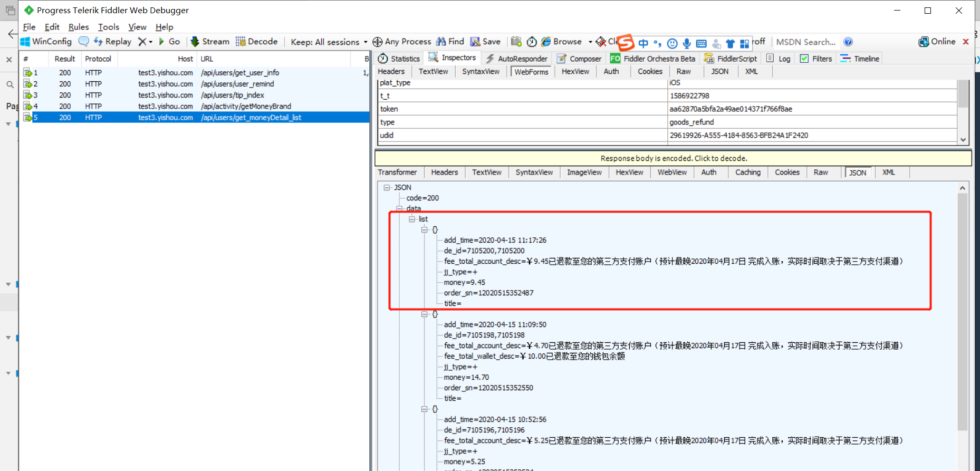Click the Clear Cache icon
The height and width of the screenshot is (471, 980).
601,42
